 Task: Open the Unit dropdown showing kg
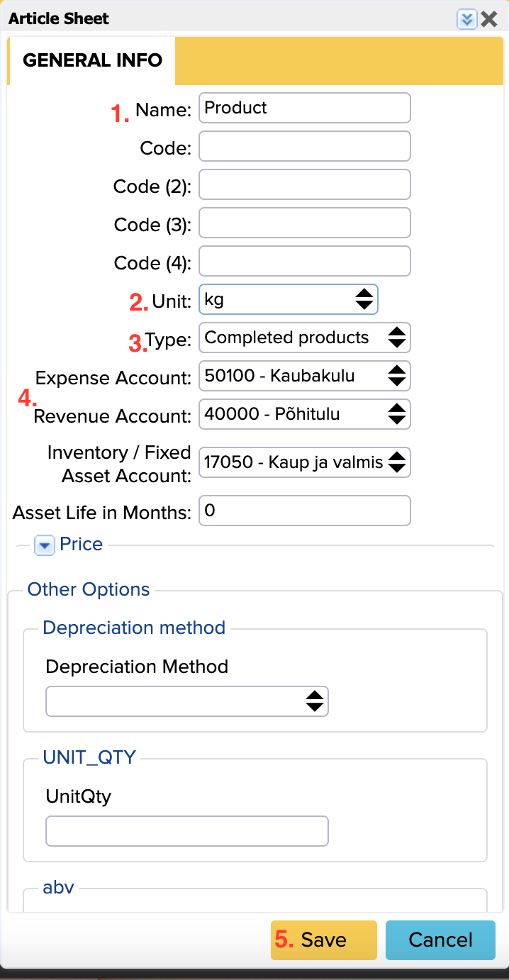[288, 299]
